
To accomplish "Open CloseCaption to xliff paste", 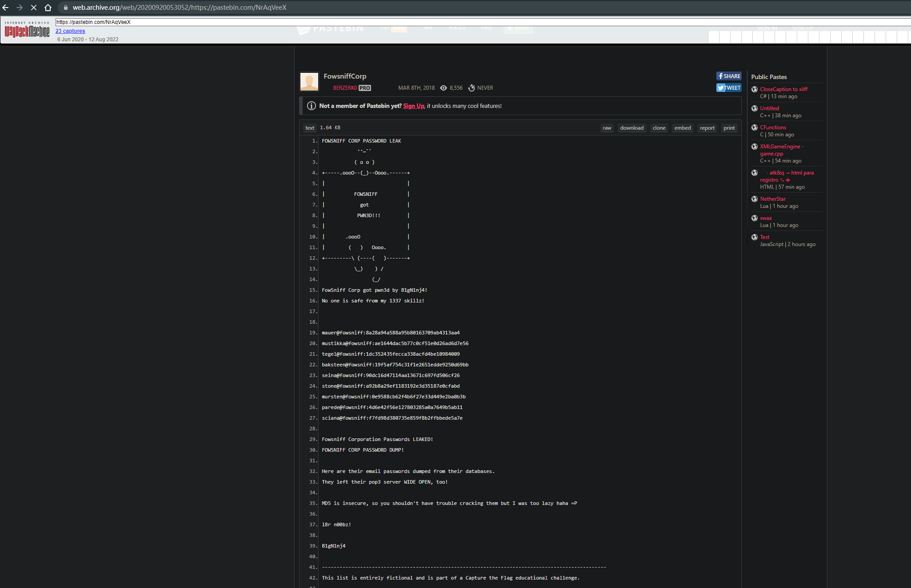I will tap(784, 89).
